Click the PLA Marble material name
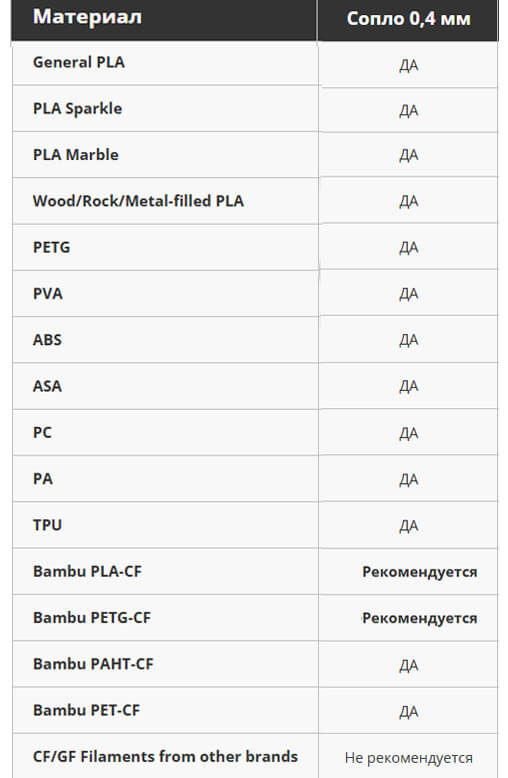Image resolution: width=508 pixels, height=778 pixels. coord(75,155)
